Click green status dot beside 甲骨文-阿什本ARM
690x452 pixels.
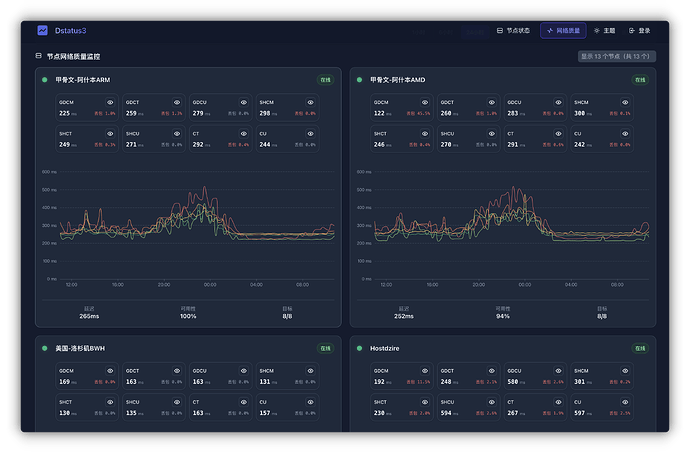[44, 80]
